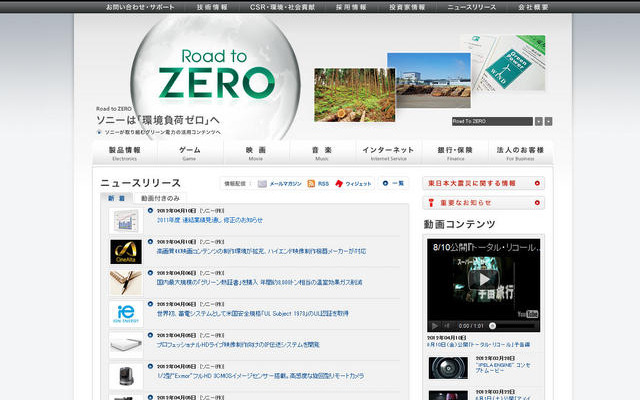640x400 pixels.
Task: Open CSR・環境・社会貢献 in the top menu
Action: point(282,7)
